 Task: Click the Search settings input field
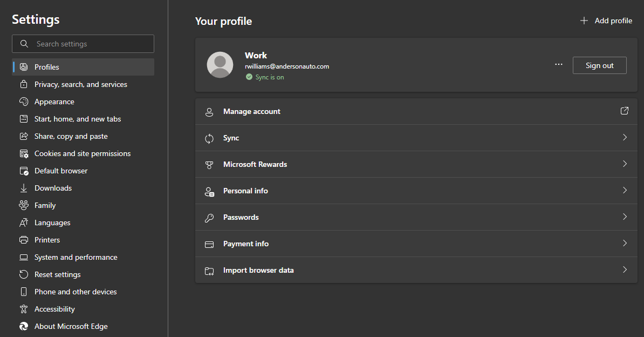point(83,44)
